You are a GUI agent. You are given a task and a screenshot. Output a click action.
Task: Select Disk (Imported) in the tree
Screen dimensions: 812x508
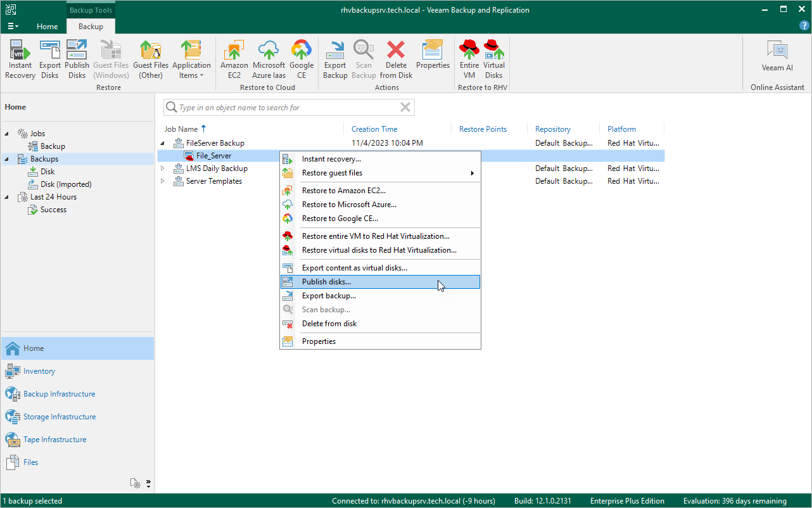click(x=66, y=184)
